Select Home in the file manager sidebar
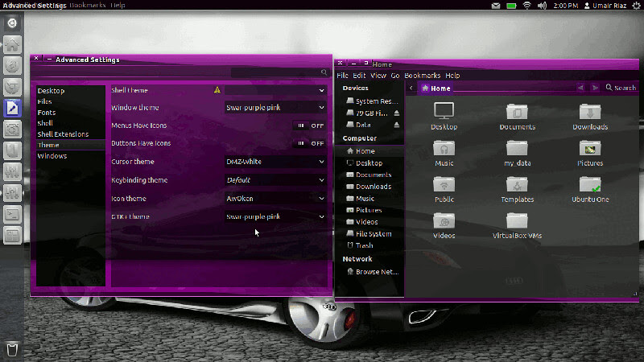 (369, 151)
